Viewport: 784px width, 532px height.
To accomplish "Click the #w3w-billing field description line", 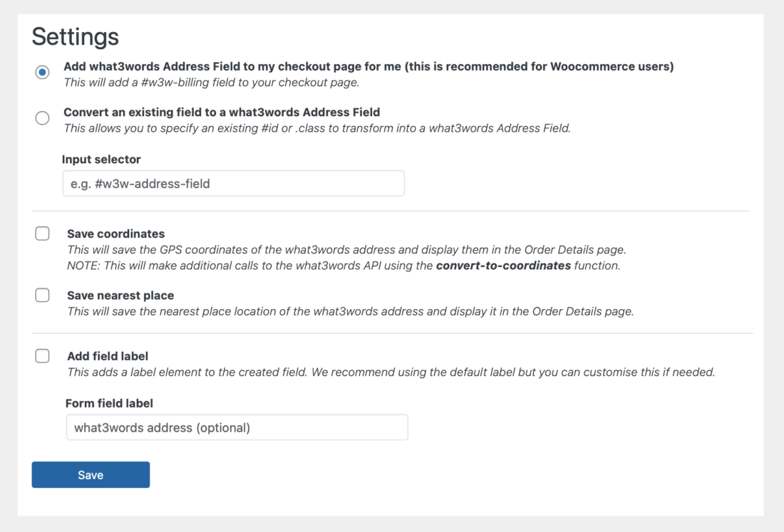I will 212,83.
